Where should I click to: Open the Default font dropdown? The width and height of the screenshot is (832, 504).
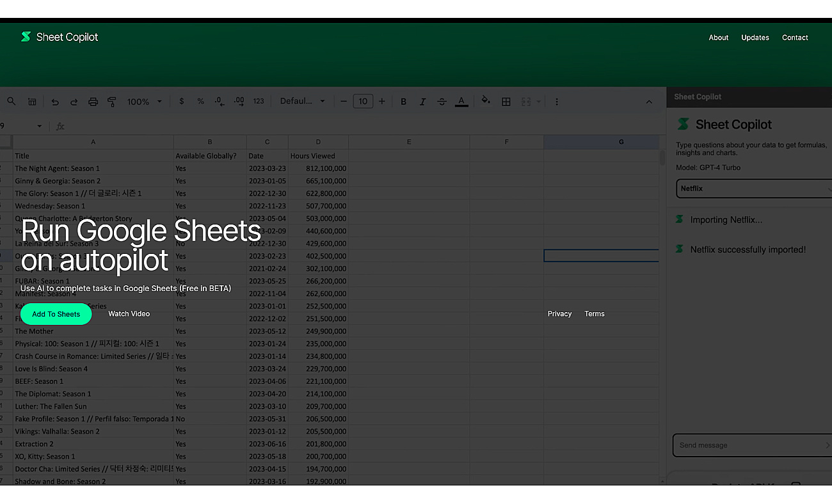coord(303,101)
